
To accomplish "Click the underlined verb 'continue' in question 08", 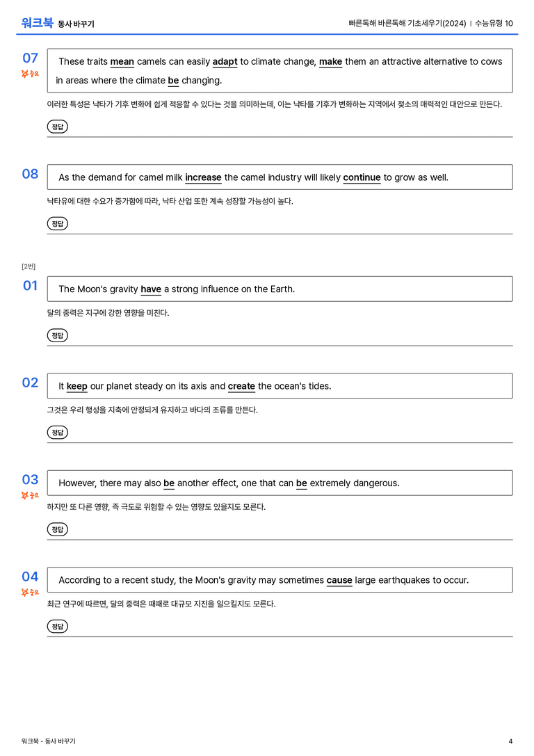I will (x=362, y=178).
